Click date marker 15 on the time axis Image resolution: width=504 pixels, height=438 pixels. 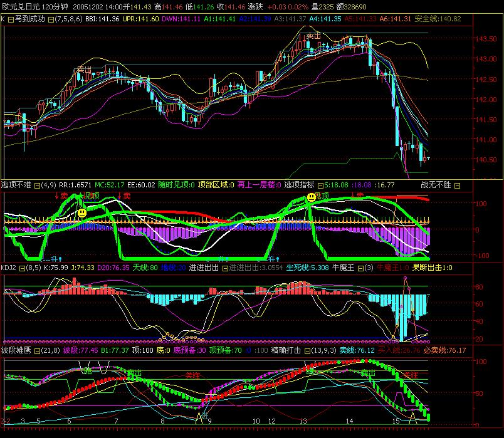tap(396, 421)
